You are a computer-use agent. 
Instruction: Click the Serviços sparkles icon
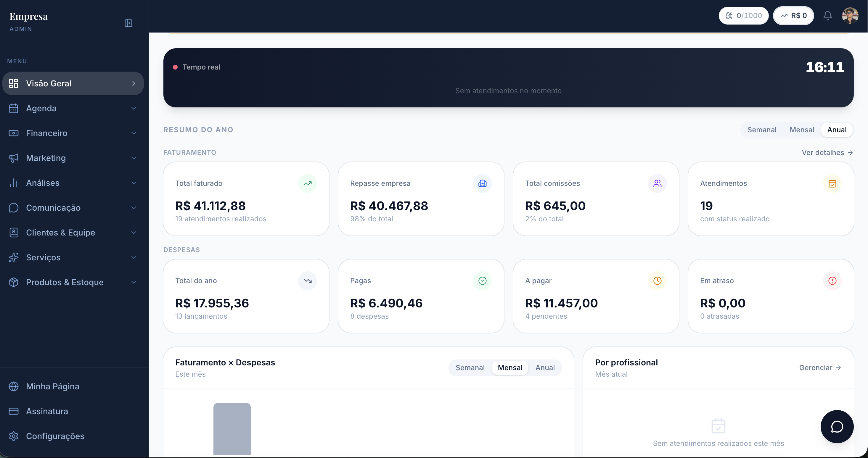[14, 257]
